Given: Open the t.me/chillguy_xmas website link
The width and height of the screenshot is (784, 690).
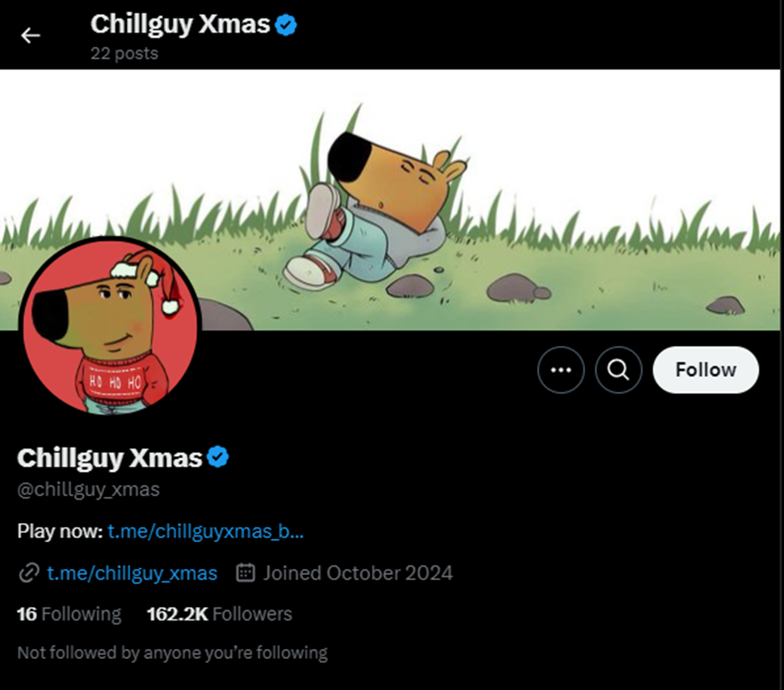Looking at the screenshot, I should coord(133,572).
